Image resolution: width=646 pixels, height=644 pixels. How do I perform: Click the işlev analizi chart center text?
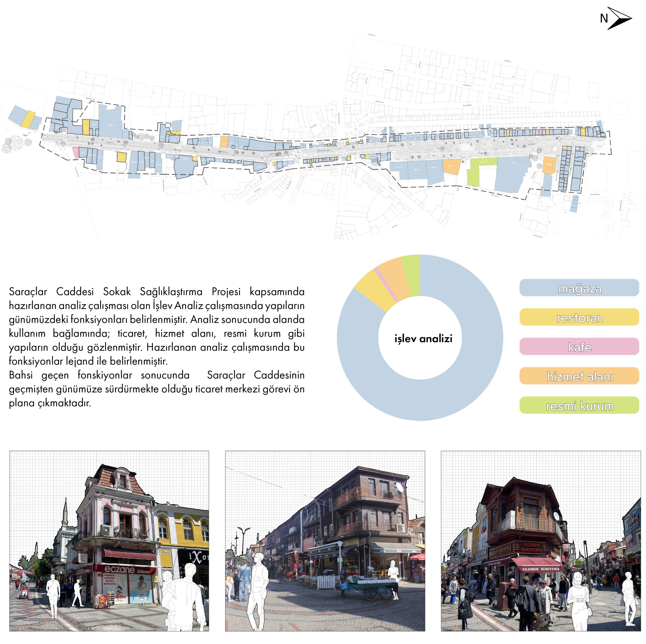tap(423, 339)
